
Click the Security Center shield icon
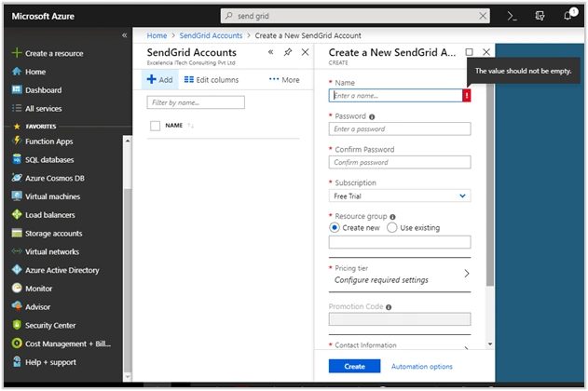click(x=17, y=325)
